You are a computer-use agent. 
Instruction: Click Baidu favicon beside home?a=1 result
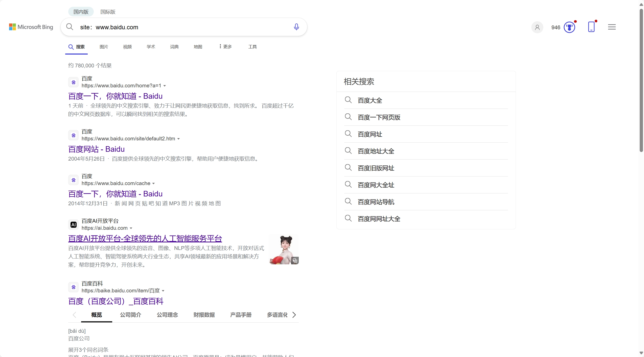tap(74, 82)
